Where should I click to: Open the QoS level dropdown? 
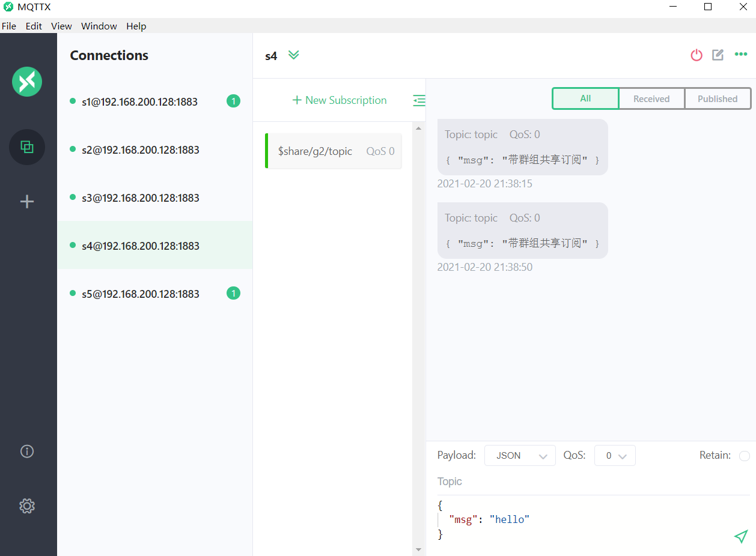615,456
